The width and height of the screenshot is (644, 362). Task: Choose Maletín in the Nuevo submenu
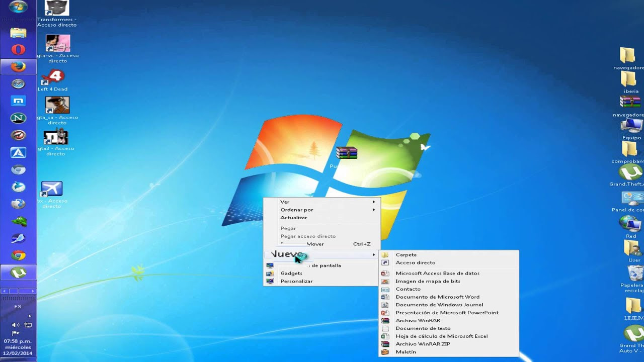[x=449, y=352]
